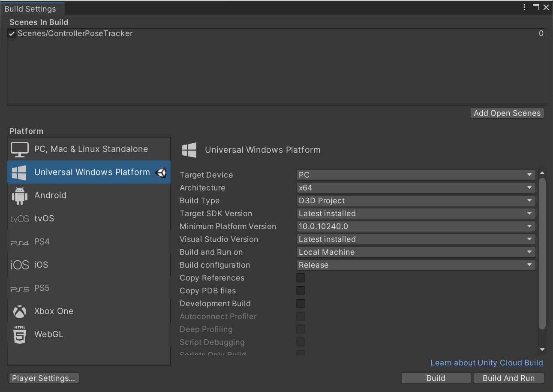Image resolution: width=553 pixels, height=392 pixels.
Task: Click the Deep Profiling checkbox
Action: pos(301,329)
